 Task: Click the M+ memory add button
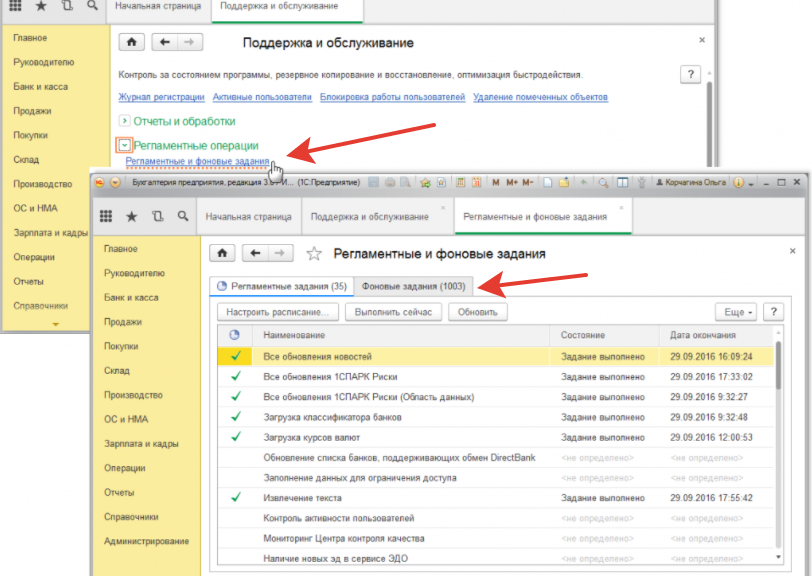[x=512, y=182]
